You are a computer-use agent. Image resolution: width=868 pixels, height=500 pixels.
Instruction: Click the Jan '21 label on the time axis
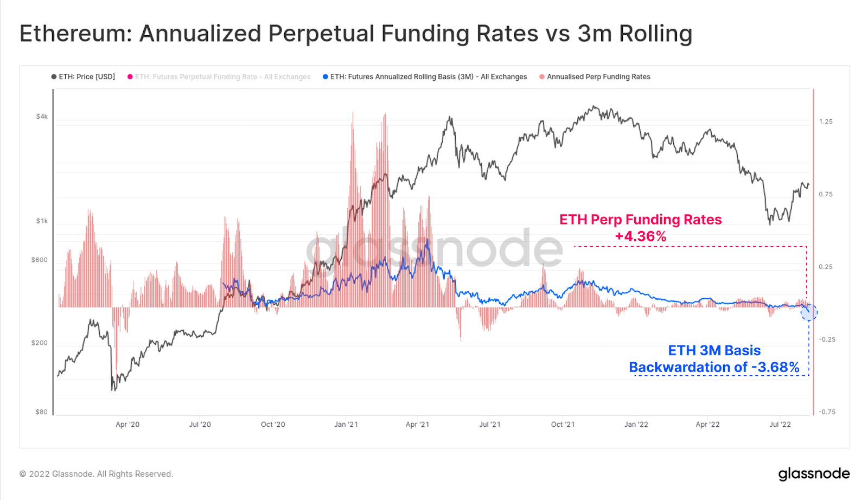point(346,424)
